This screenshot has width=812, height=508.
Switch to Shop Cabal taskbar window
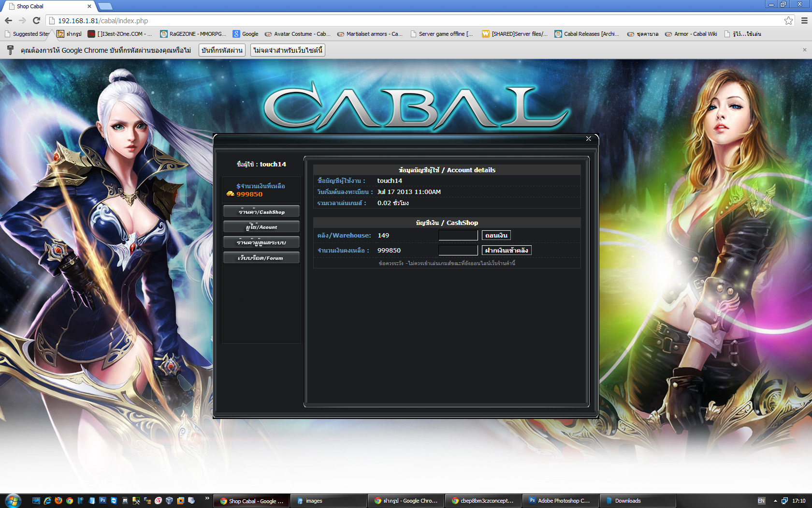[252, 501]
